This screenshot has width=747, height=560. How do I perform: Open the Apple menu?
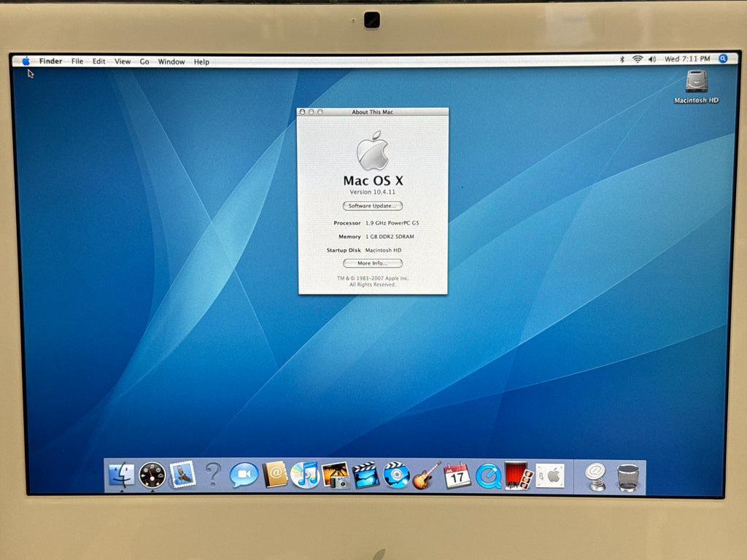[26, 61]
